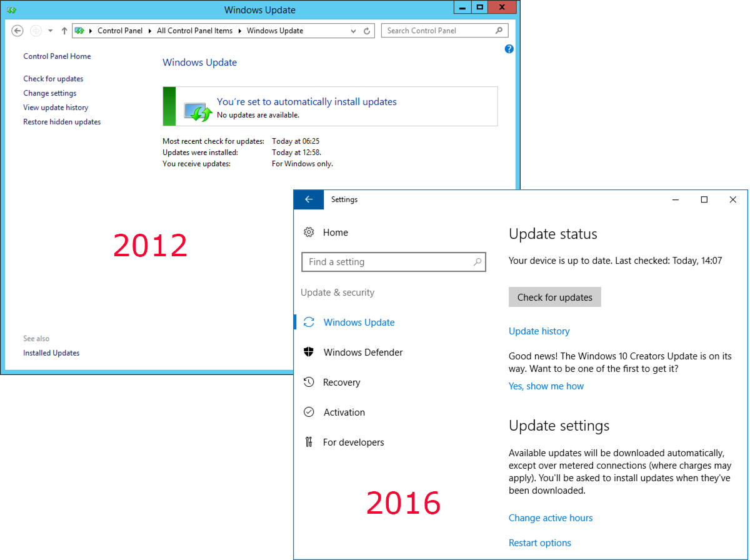750x560 pixels.
Task: Click the "Settings" window title text
Action: [x=344, y=199]
